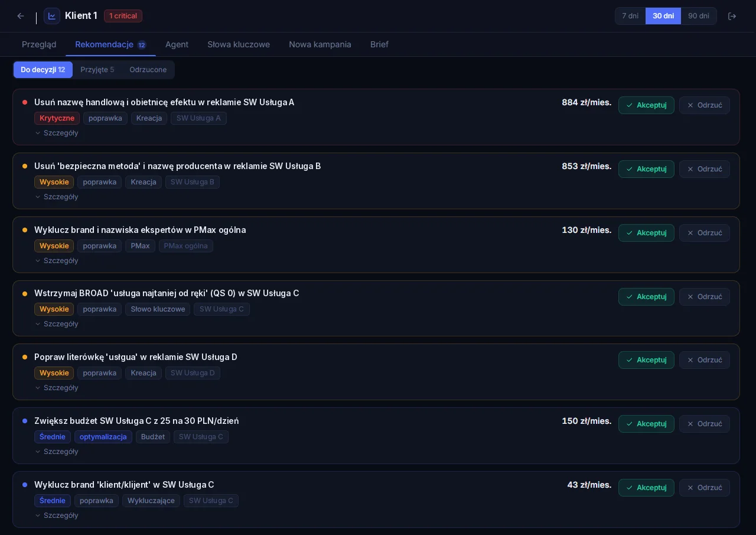
Task: Reject the literówkę 'usłgua' fix
Action: 704,360
